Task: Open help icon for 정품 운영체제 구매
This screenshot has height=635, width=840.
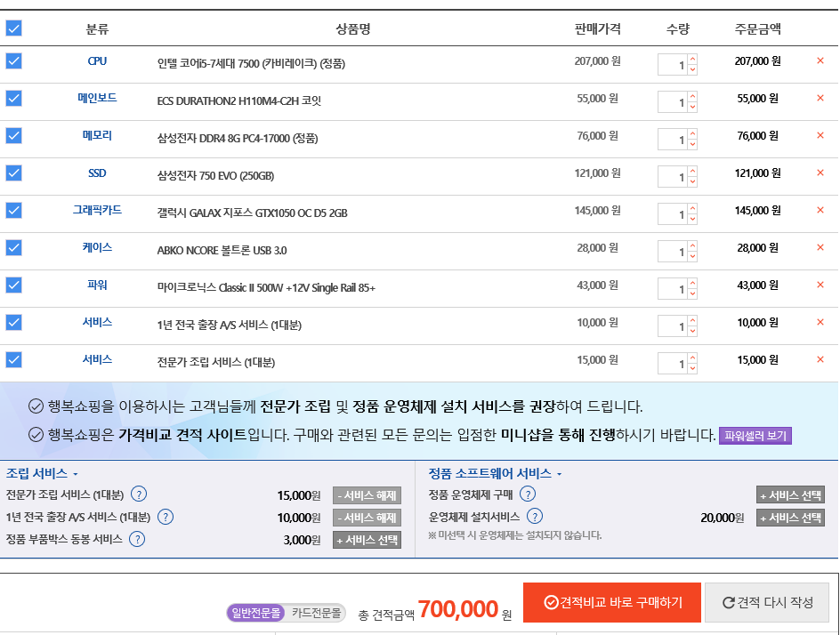Action: tap(528, 494)
